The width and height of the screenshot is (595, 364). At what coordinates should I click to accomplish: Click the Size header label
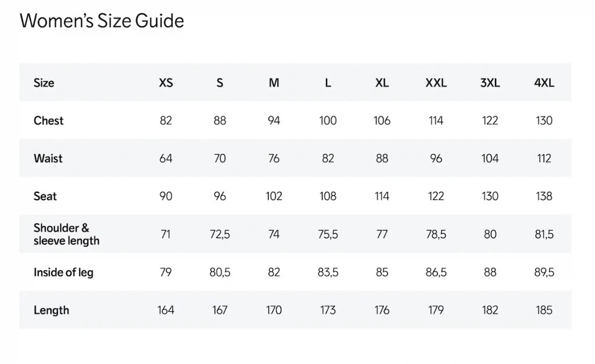pyautogui.click(x=44, y=83)
